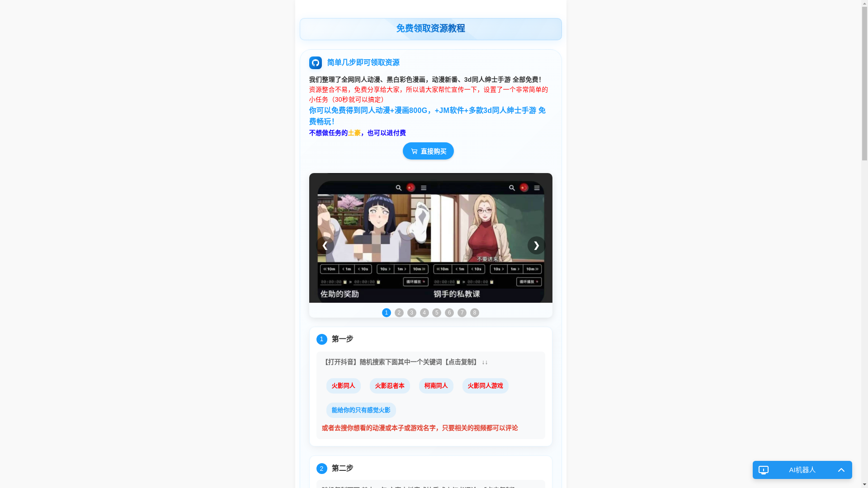Select carousel page dot 3
The height and width of the screenshot is (488, 868).
point(412,313)
